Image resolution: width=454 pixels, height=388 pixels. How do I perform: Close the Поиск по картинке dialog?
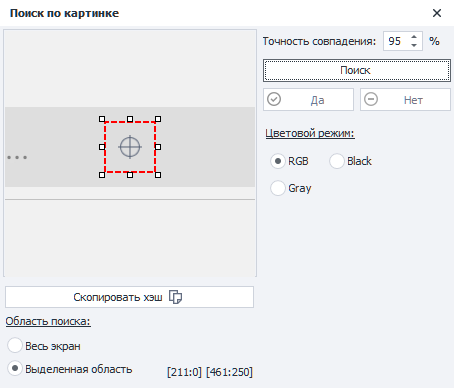pos(437,13)
